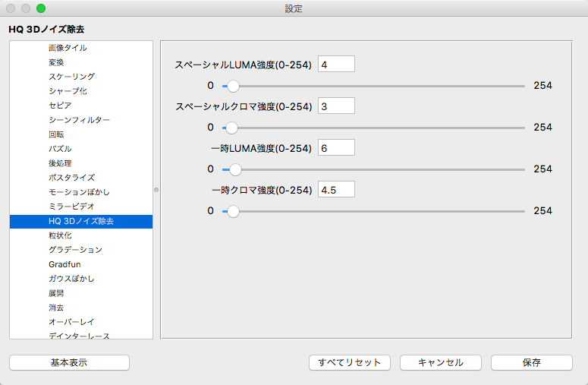Click the 一時クロマ強度 value field showing 4.5
The height and width of the screenshot is (385, 588).
[336, 190]
